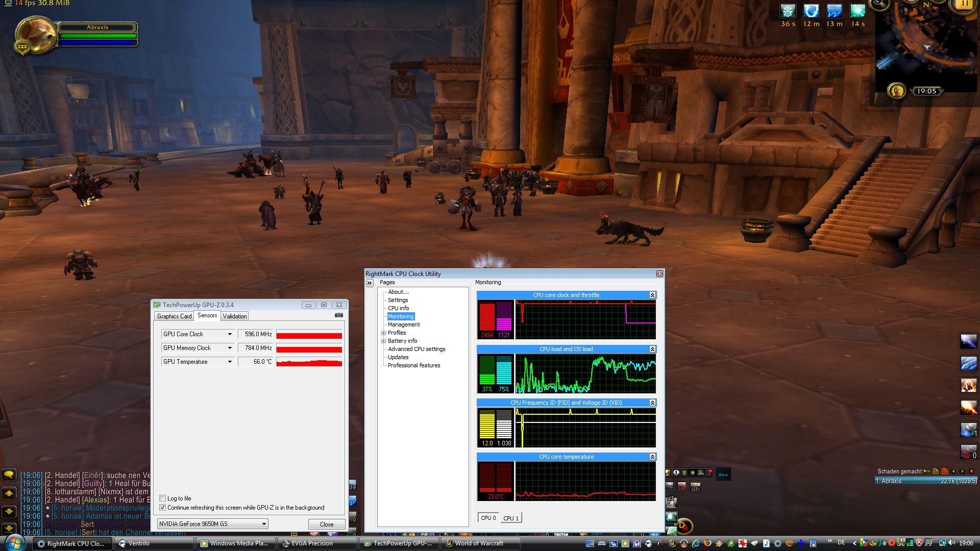Click the Firefox quick launch icon
Image resolution: width=980 pixels, height=551 pixels.
[x=707, y=543]
